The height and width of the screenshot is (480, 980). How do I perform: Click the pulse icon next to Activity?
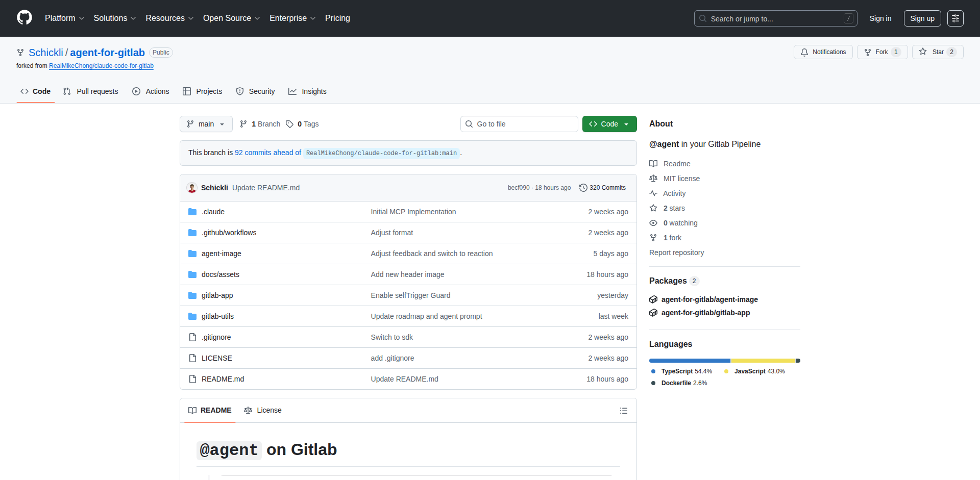click(653, 193)
